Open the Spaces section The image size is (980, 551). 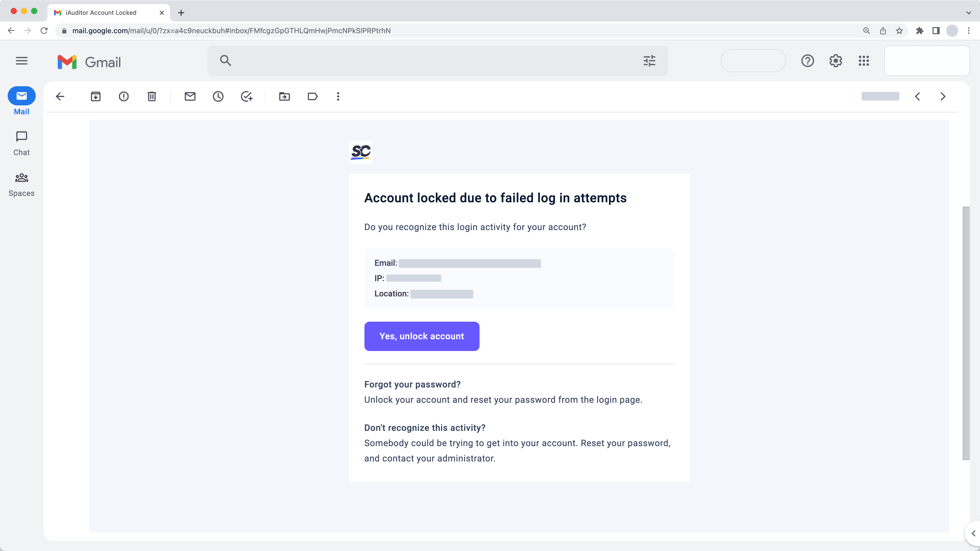pyautogui.click(x=22, y=184)
